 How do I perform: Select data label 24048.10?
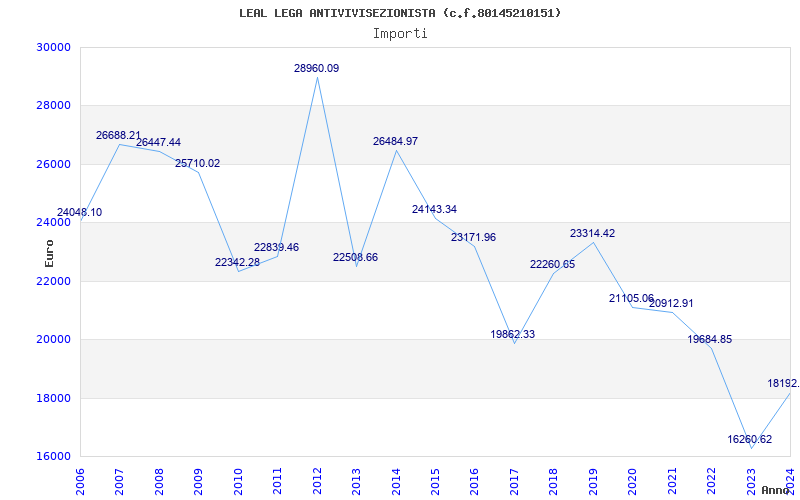coord(79,213)
